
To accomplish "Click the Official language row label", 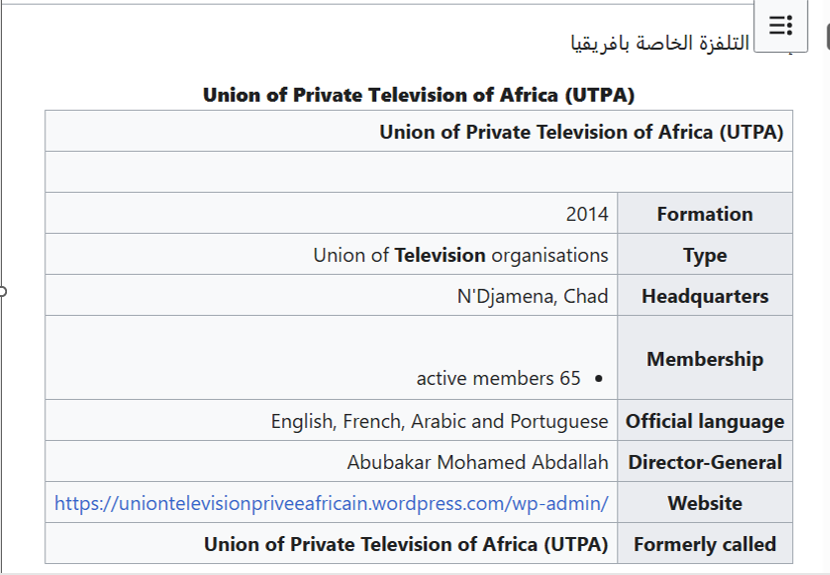I will 704,421.
